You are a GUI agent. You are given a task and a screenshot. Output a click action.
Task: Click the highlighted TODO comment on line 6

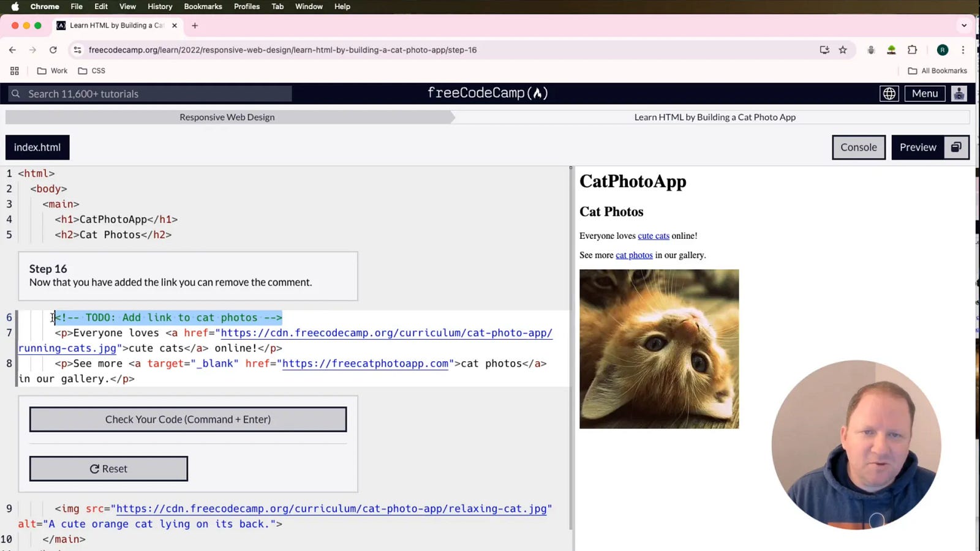point(168,318)
